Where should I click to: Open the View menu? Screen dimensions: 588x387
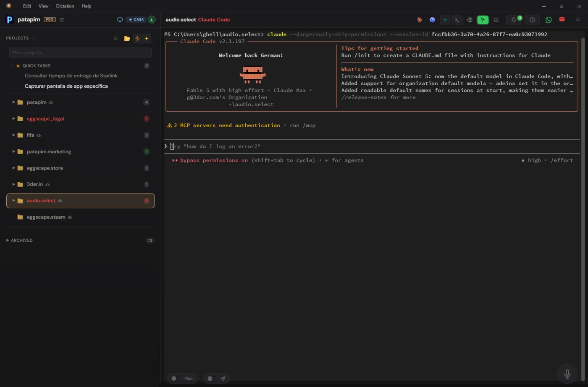(x=43, y=6)
